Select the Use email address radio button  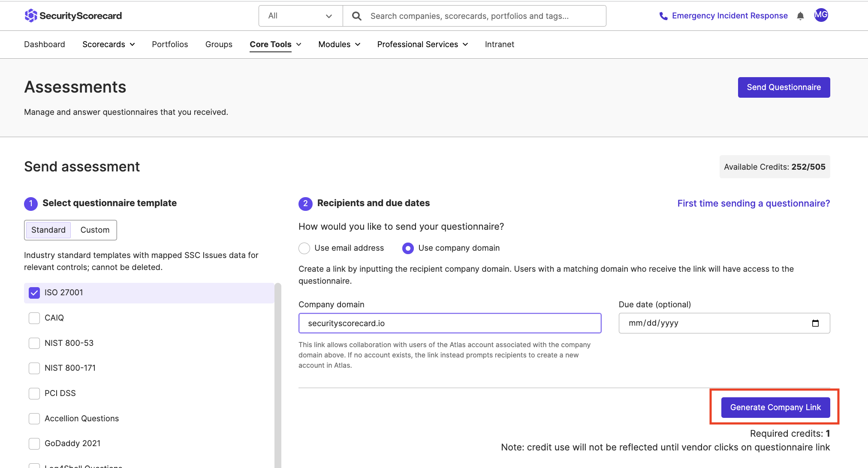[x=304, y=248]
